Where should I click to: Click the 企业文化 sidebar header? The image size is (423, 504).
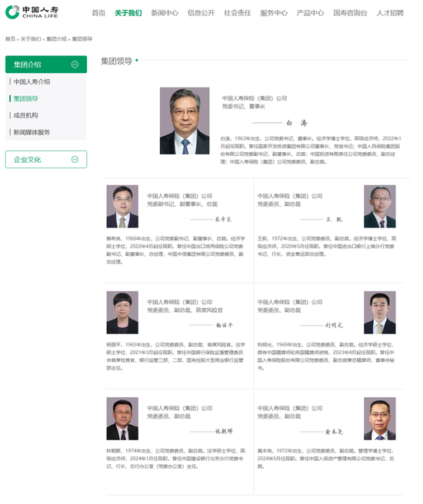coord(46,160)
